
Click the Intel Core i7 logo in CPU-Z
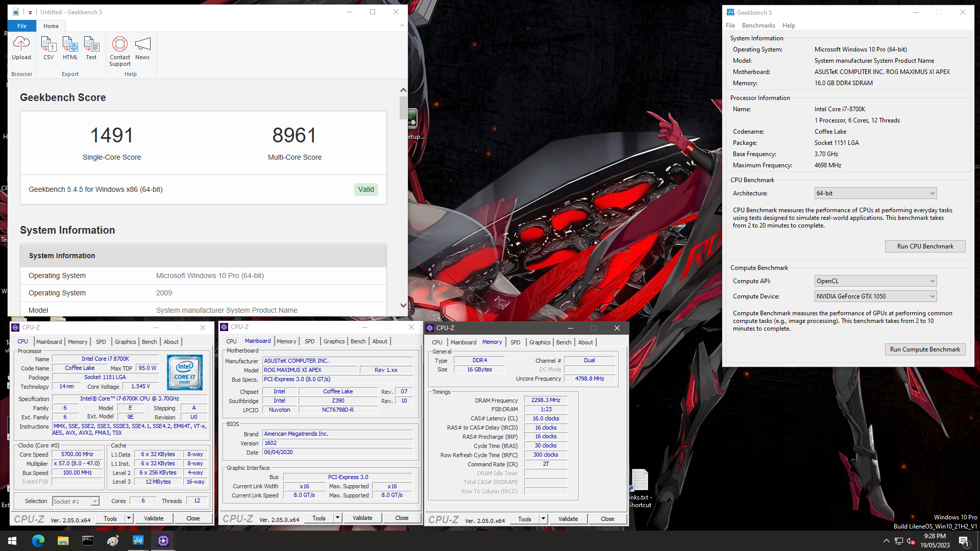(x=185, y=372)
